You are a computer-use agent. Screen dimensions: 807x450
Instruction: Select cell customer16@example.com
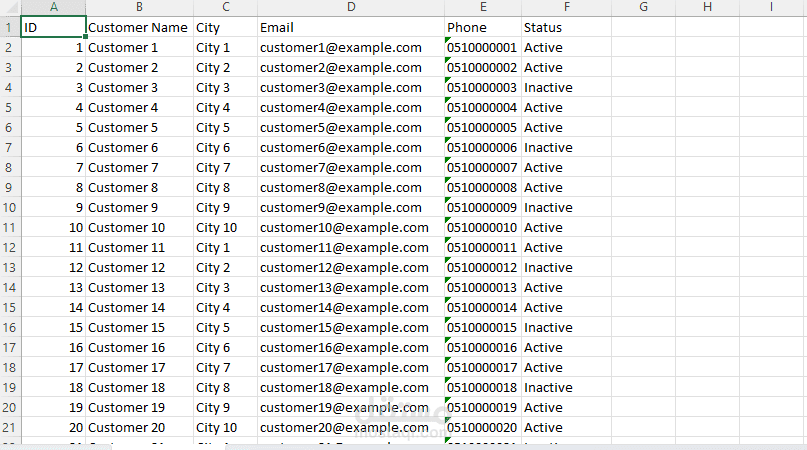351,348
